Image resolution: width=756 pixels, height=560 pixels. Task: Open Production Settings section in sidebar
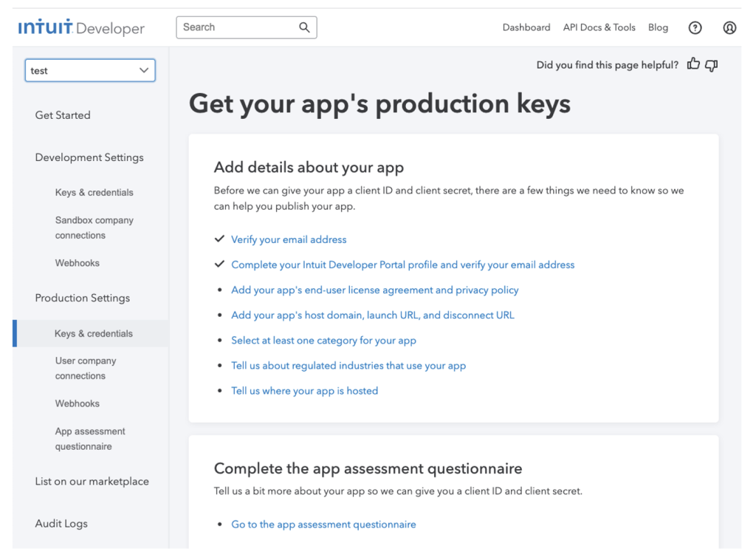coord(83,298)
